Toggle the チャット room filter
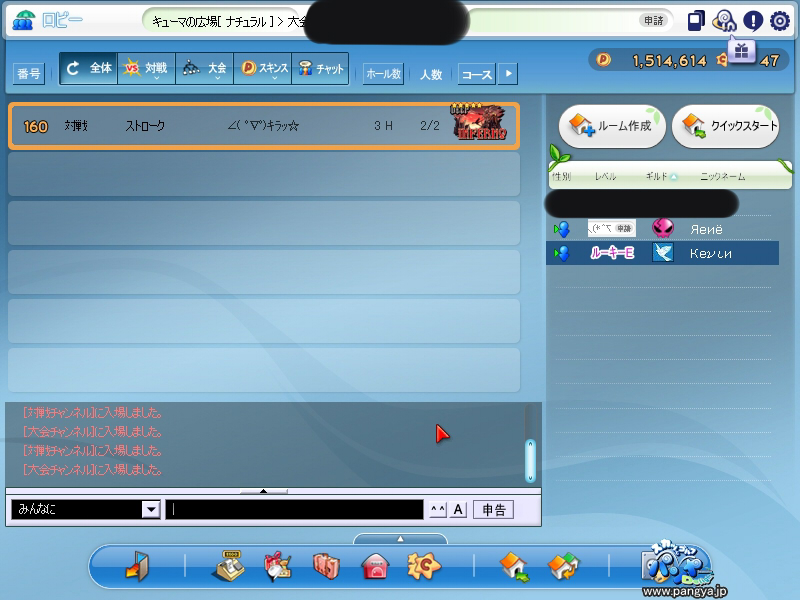This screenshot has width=800, height=600. click(x=320, y=69)
